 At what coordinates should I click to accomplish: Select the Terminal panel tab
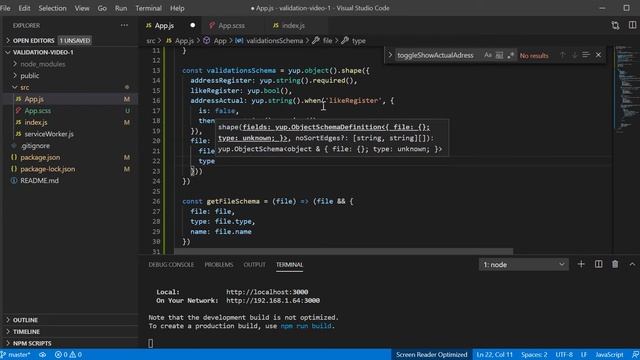coord(289,264)
